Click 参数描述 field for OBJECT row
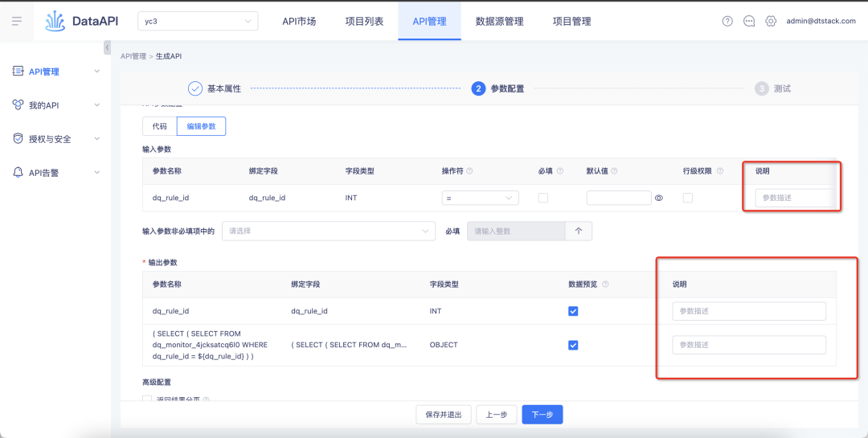The image size is (868, 438). (749, 345)
